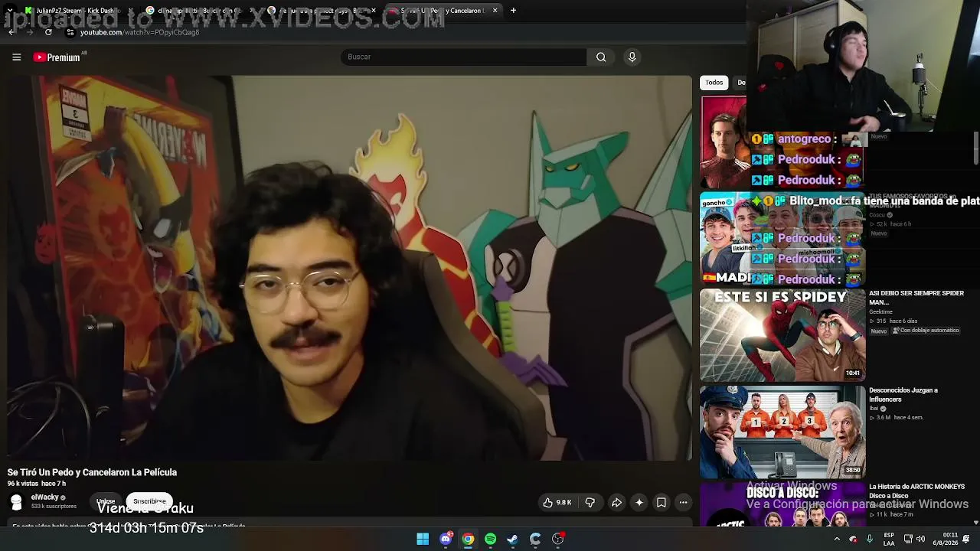Start voice search with the microphone
The width and height of the screenshot is (980, 551).
tap(632, 57)
